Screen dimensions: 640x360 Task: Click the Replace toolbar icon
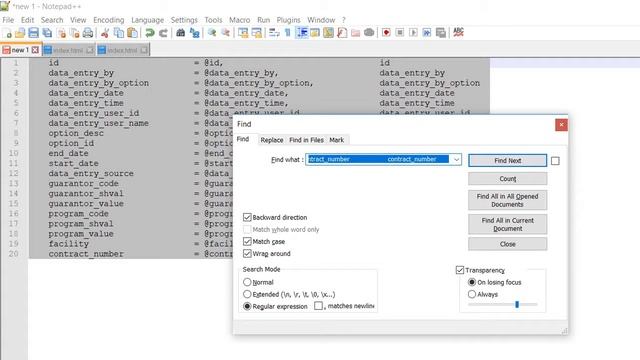coord(194,33)
